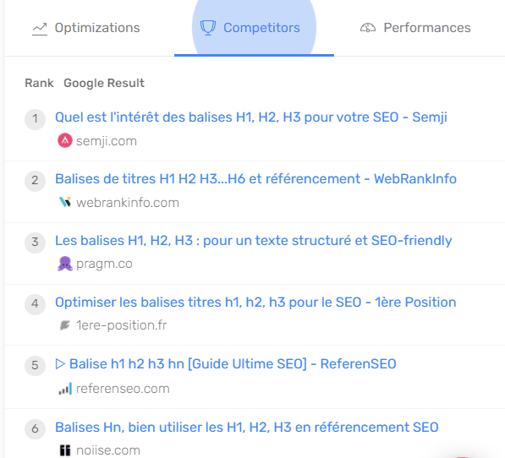
Task: Click the rank 1 number badge
Action: click(x=35, y=119)
